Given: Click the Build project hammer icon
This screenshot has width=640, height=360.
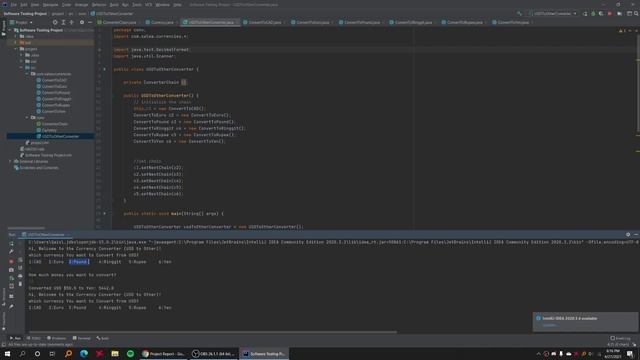Looking at the screenshot, I should click(519, 13).
